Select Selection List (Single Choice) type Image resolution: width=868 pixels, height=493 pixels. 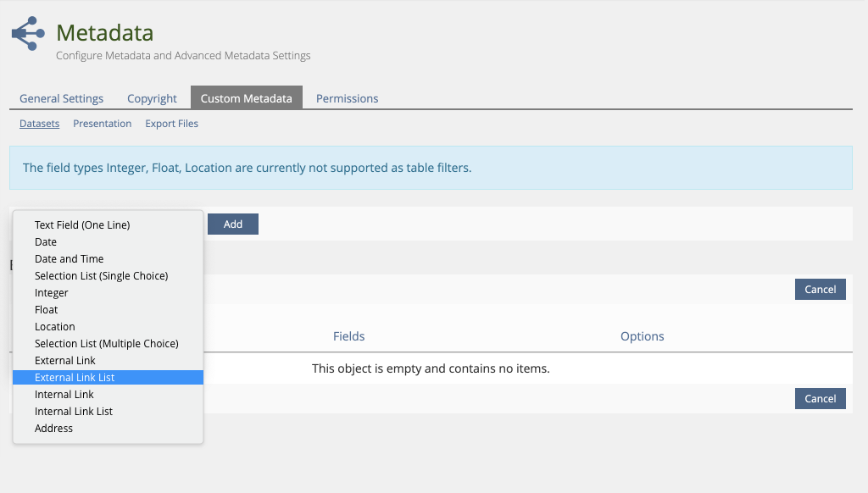[x=101, y=276]
